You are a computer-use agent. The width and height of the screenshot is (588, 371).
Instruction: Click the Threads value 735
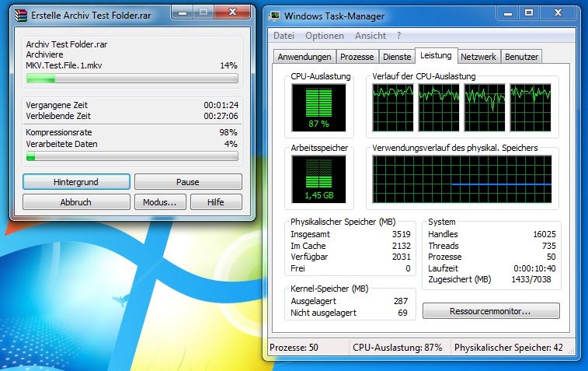[x=549, y=246]
